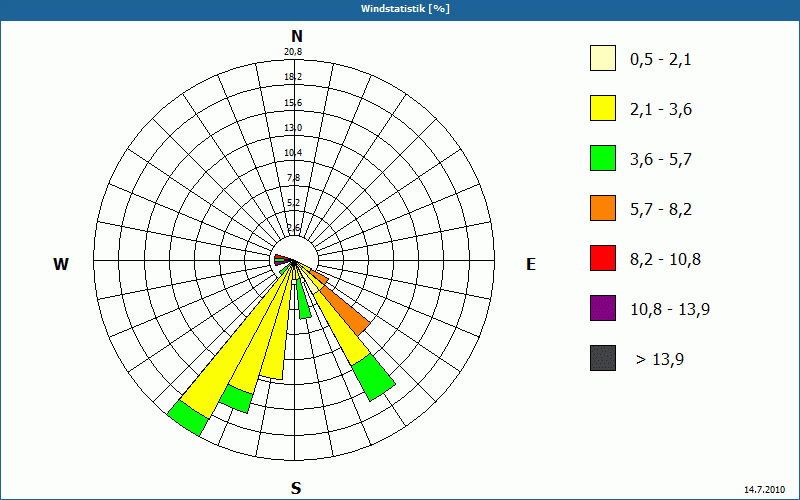Click the red 8,2 - 10,8 legend swatch

click(603, 258)
